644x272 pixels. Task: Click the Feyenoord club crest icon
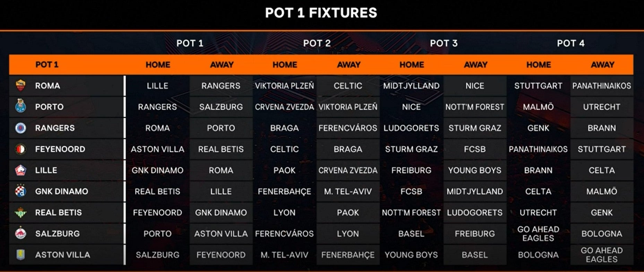(x=21, y=149)
